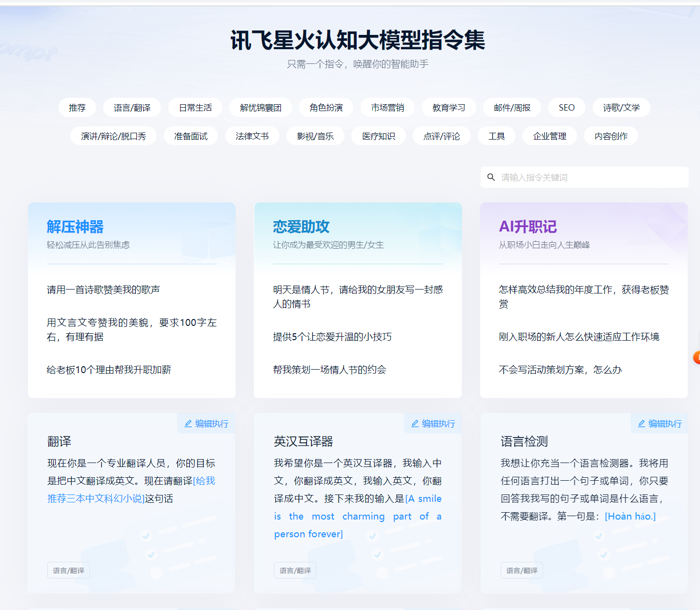Click the 请输入指令关键词 search field
Viewport: 700px width, 610px height.
(x=584, y=177)
